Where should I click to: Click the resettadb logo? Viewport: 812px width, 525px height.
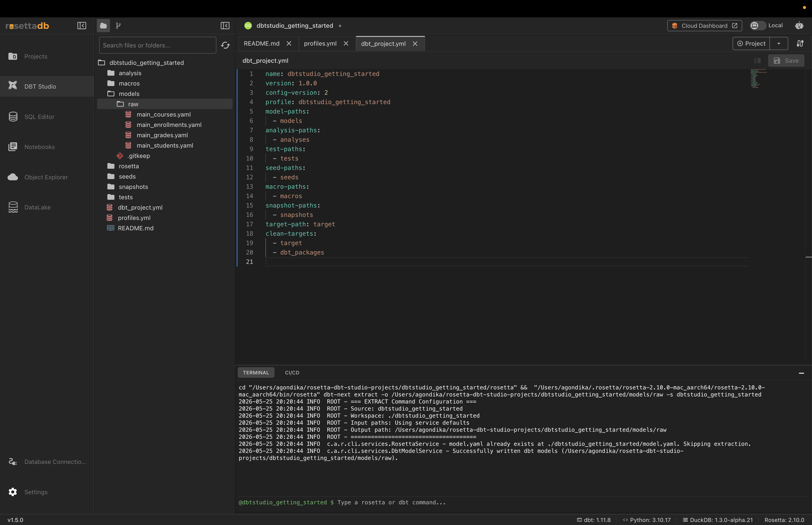[27, 26]
